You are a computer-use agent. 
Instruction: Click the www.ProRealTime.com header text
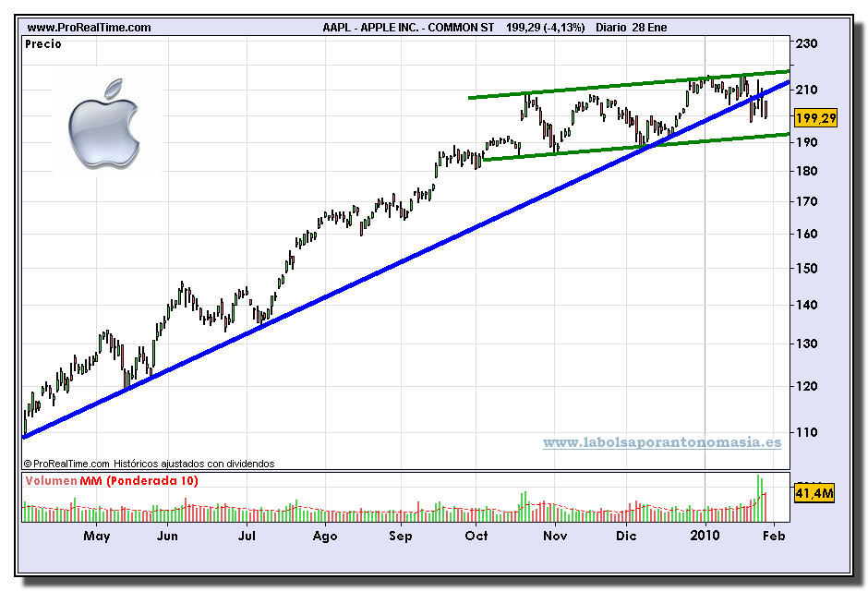pyautogui.click(x=89, y=27)
